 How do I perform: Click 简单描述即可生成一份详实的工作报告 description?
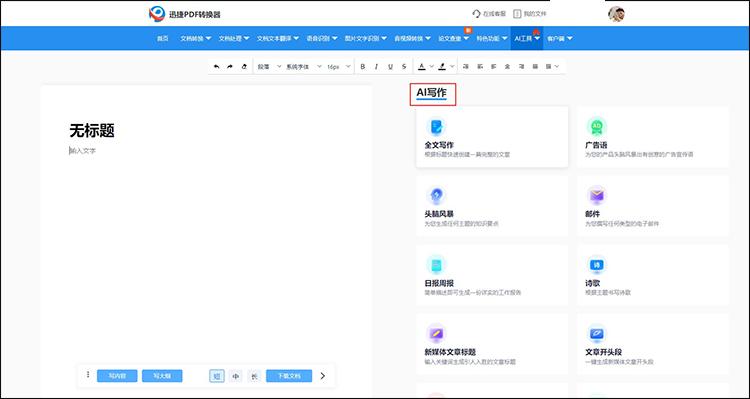coord(473,292)
